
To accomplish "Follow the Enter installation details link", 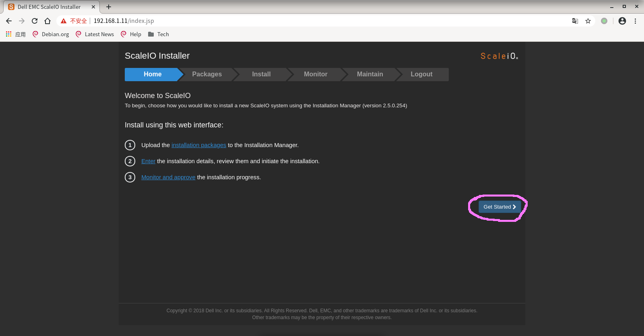I will point(148,161).
